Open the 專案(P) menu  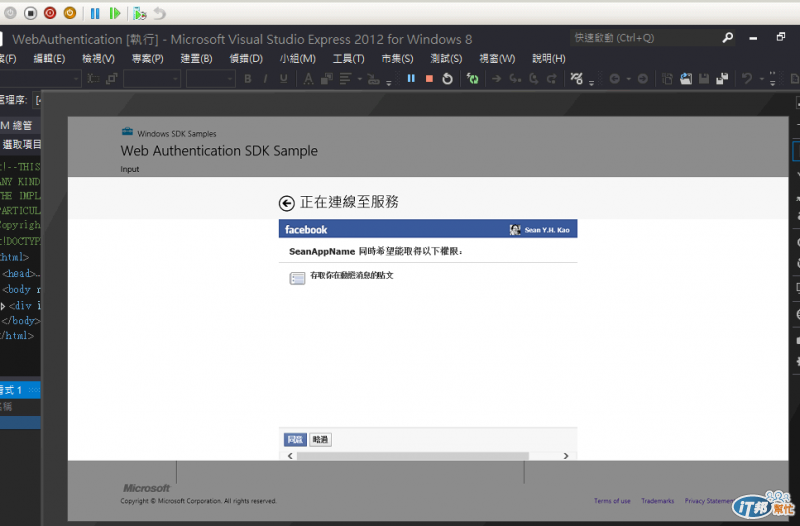tap(147, 59)
